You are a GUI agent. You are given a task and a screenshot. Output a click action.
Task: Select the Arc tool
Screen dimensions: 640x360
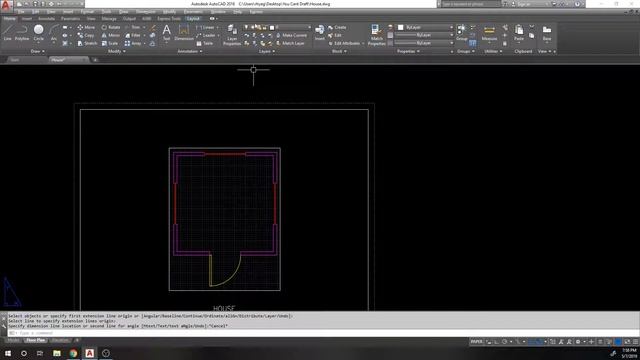[x=53, y=32]
